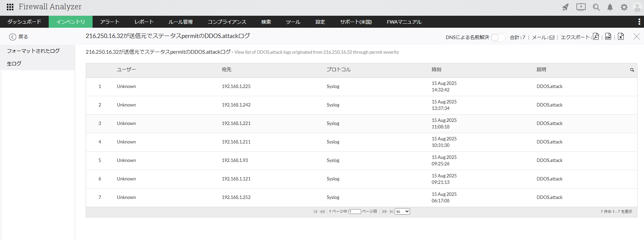644x240 pixels.
Task: Click the table search magnifier icon
Action: click(632, 70)
